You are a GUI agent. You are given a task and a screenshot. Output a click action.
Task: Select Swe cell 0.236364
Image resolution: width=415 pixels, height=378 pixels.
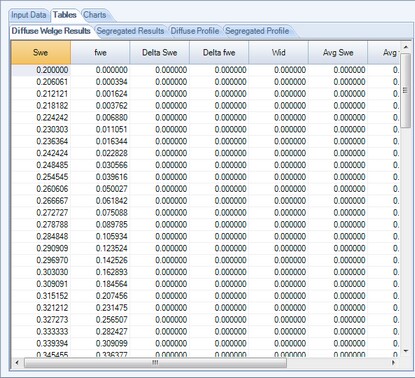(x=41, y=141)
